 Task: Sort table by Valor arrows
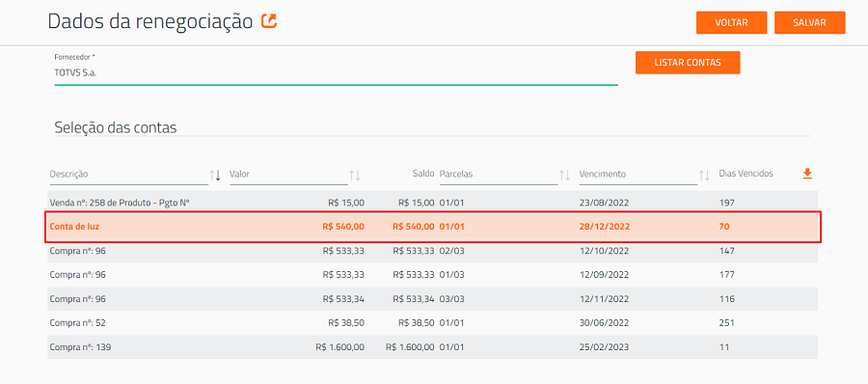355,175
